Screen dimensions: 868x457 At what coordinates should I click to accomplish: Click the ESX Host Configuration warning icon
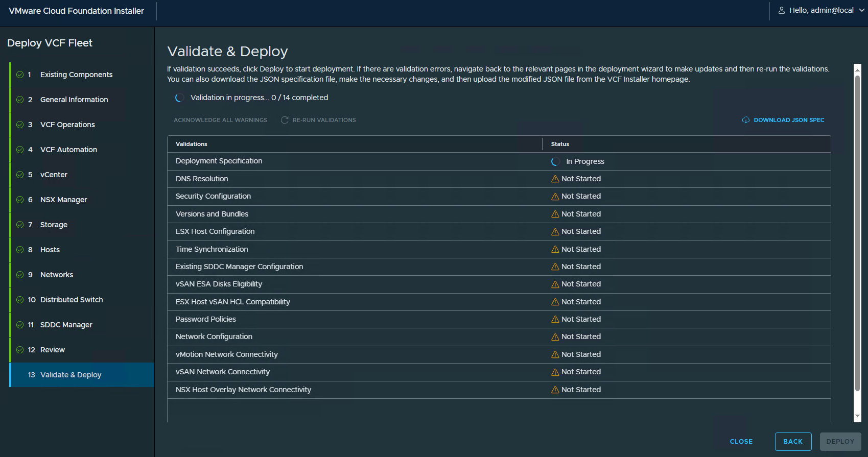[x=555, y=232]
